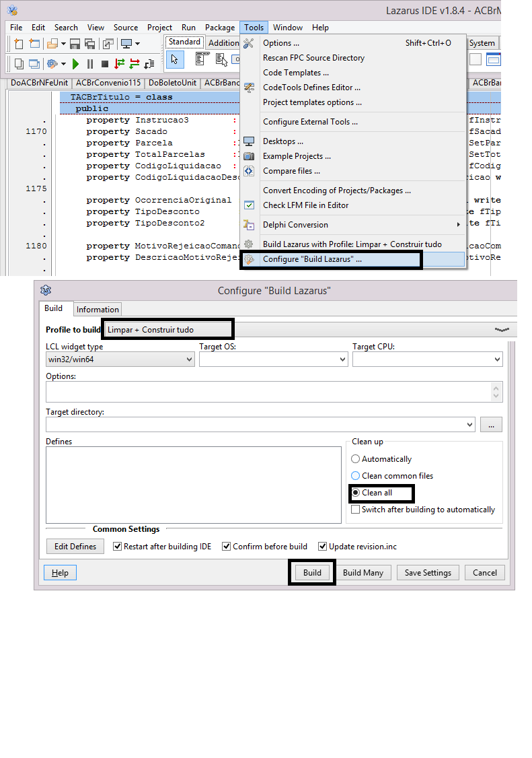Run the program with green arrow

(x=75, y=63)
